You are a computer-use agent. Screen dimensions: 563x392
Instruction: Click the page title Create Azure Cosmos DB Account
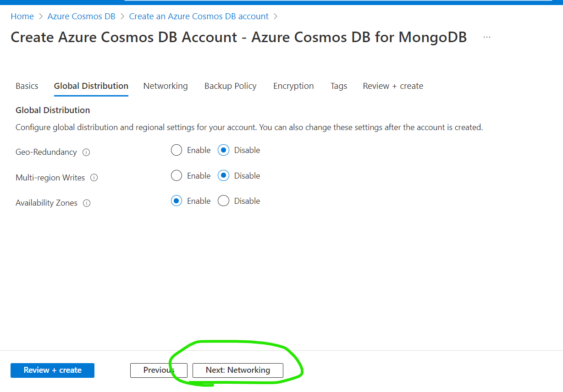pyautogui.click(x=238, y=37)
